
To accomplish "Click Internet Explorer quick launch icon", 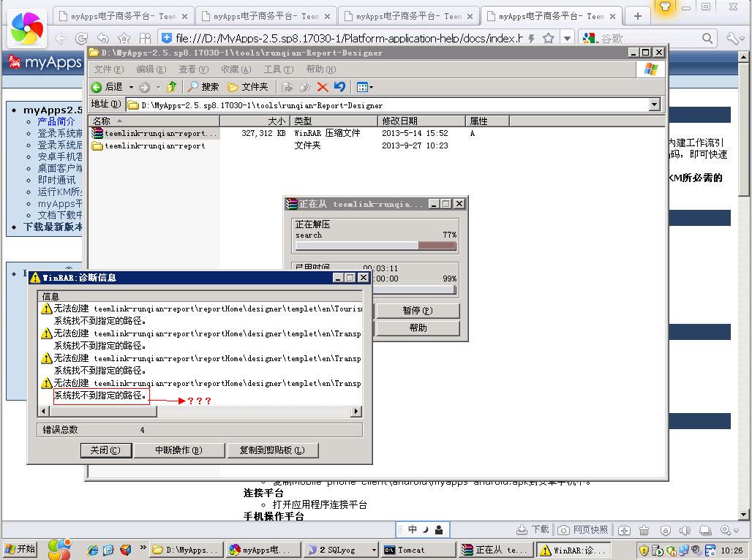I will (93, 550).
